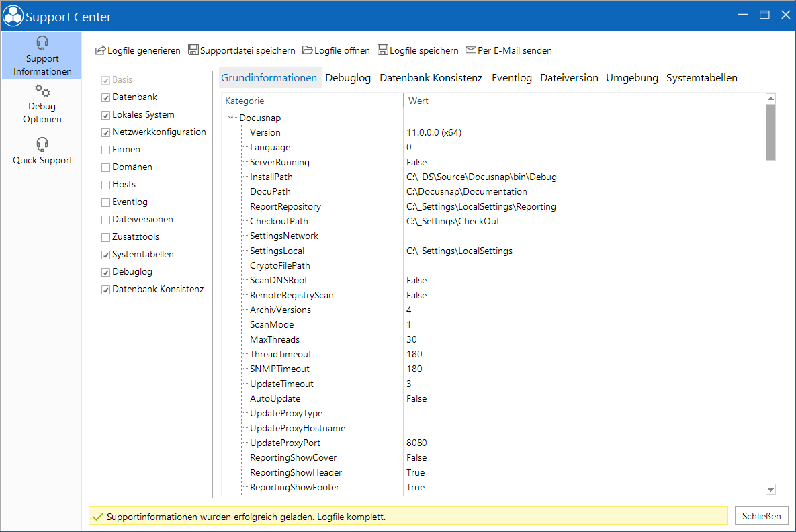
Task: Collapse the Docusnap tree node
Action: coord(231,118)
